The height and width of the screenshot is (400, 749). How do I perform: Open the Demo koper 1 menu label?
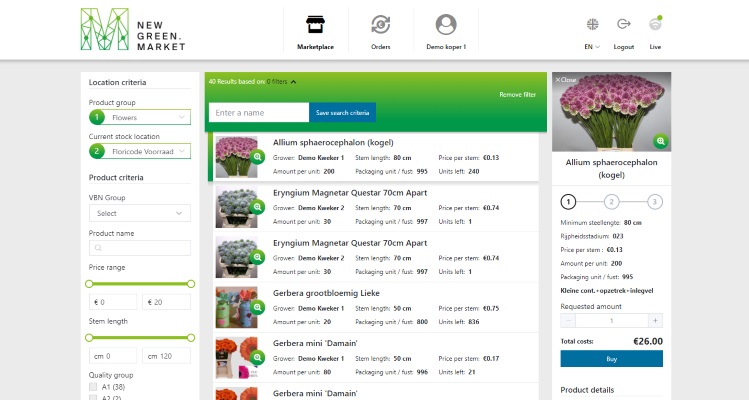tap(446, 47)
